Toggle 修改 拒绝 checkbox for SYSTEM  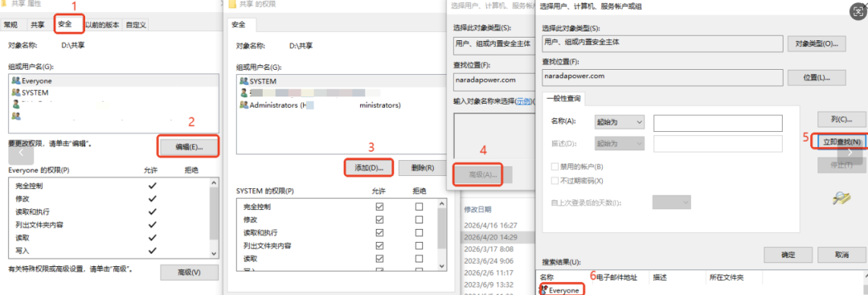coord(419,219)
